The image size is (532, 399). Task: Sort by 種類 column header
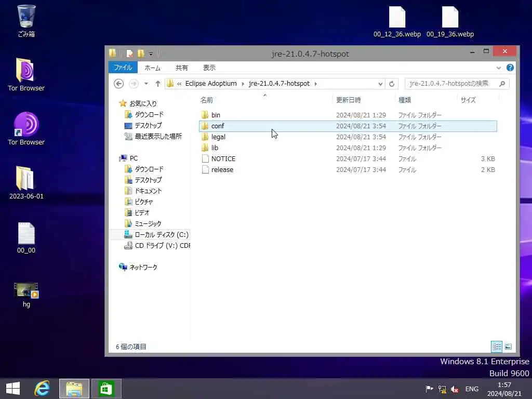(404, 100)
